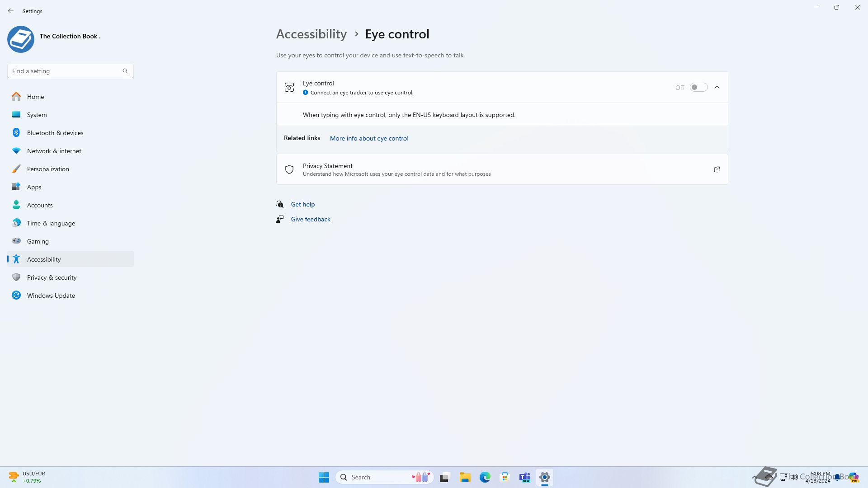Open Windows Update settings
The image size is (868, 488).
[x=70, y=296]
